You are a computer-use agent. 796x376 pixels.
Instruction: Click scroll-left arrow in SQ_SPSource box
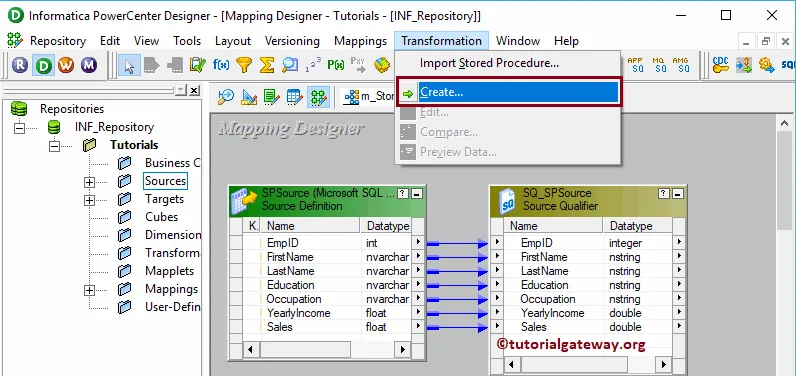pyautogui.click(x=511, y=364)
